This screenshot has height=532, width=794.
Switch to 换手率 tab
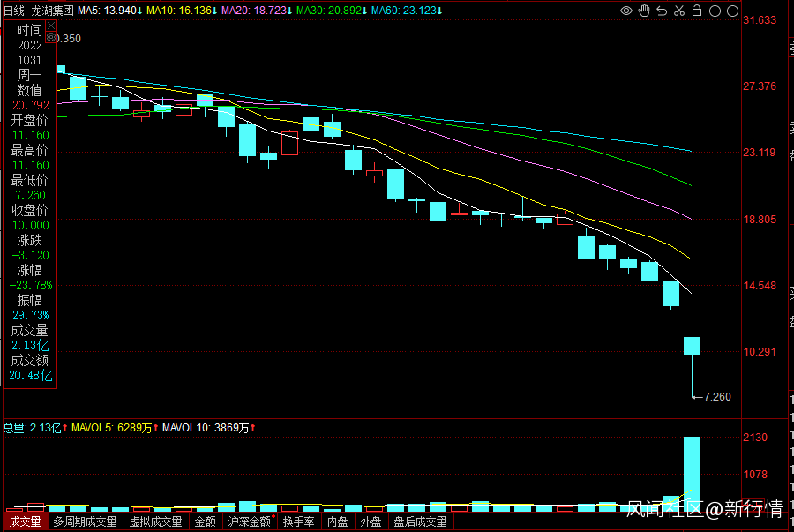[x=299, y=521]
